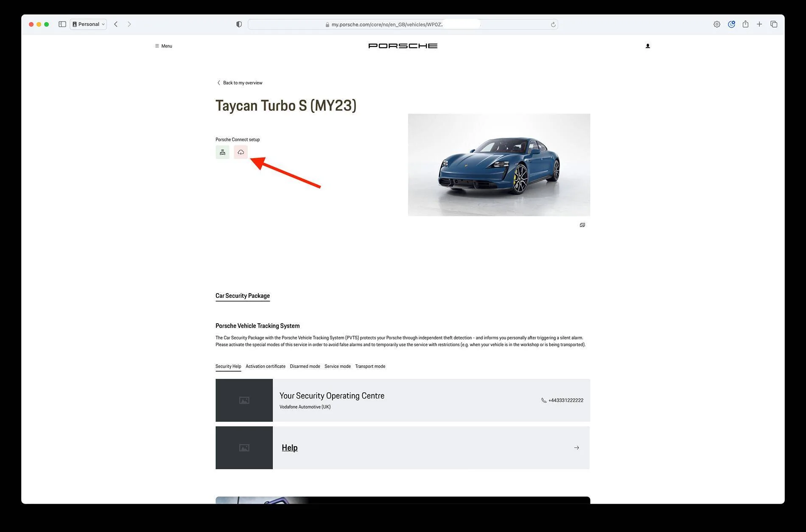
Task: Click the image gallery icon below car photo
Action: click(582, 225)
